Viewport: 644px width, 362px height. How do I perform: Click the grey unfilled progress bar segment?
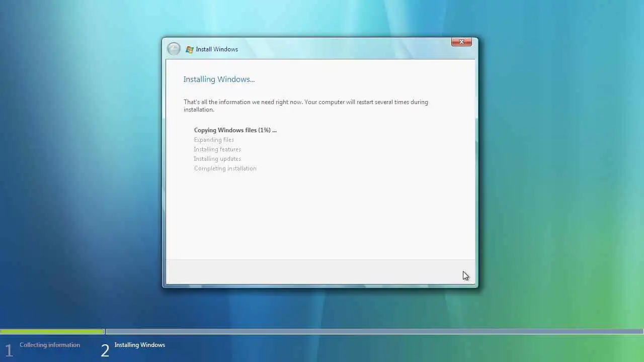click(x=374, y=332)
